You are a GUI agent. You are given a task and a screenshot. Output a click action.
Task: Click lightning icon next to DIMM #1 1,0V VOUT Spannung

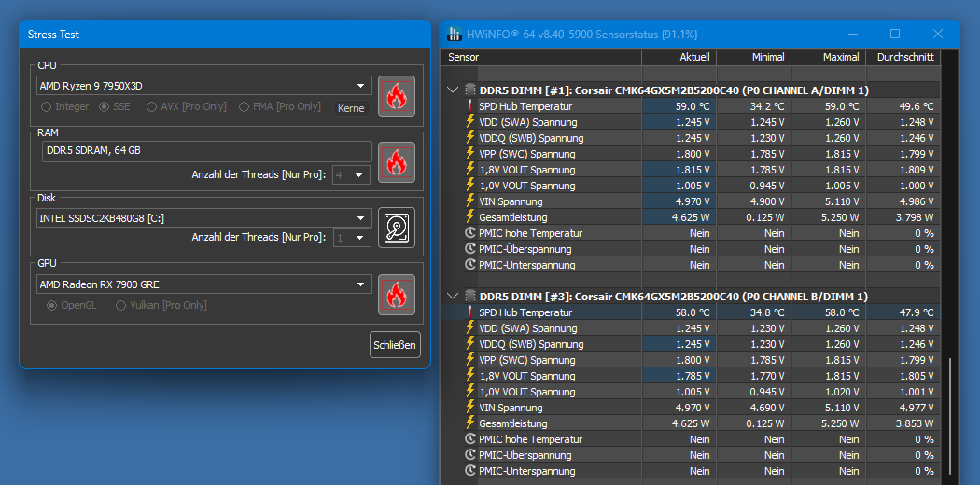click(x=470, y=186)
